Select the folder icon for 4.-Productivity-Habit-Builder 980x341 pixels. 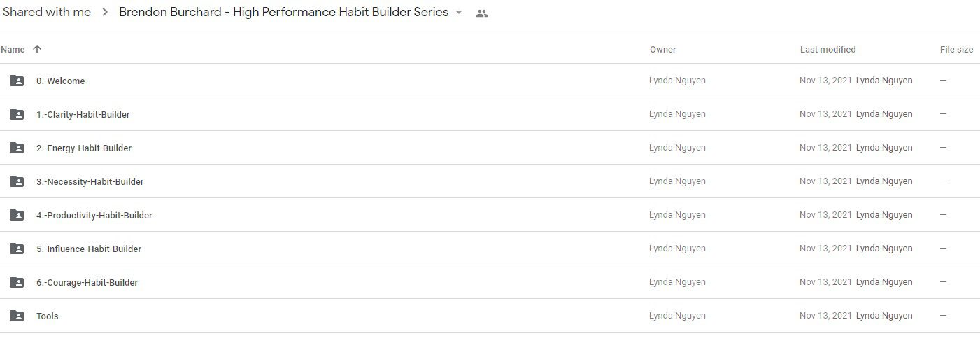click(x=17, y=215)
